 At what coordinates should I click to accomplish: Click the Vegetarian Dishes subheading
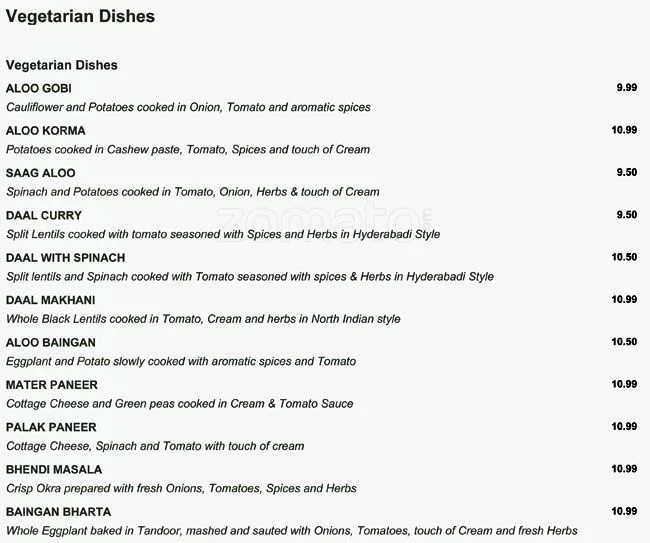[62, 65]
